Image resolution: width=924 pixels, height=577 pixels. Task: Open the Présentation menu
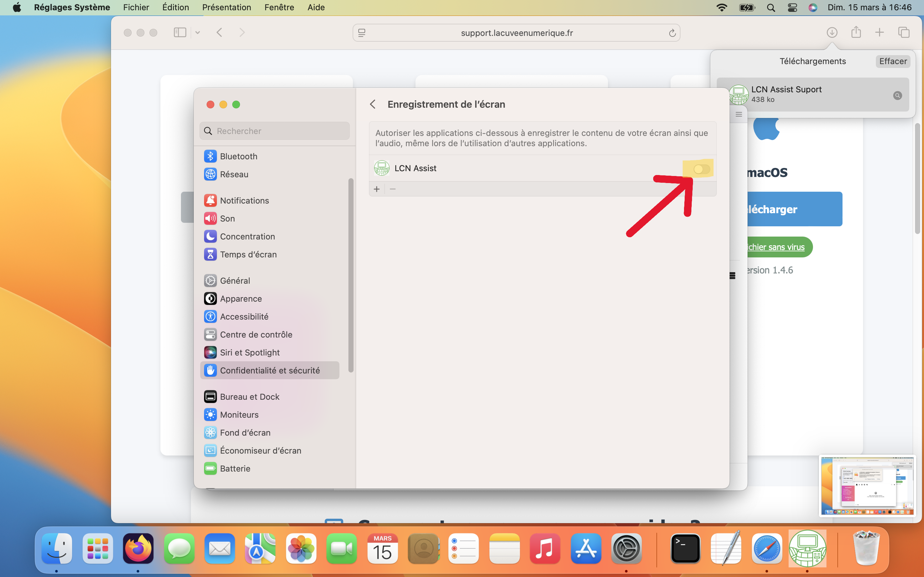point(227,7)
